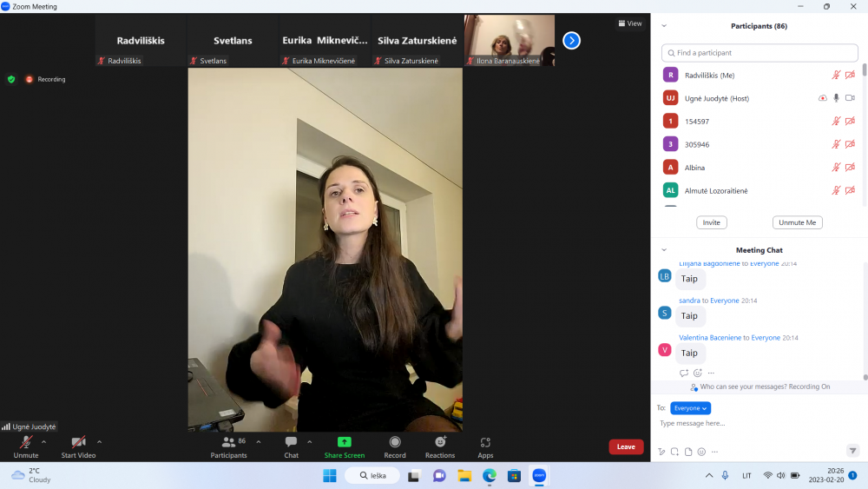The width and height of the screenshot is (868, 489).
Task: Open the Apps panel
Action: tap(485, 446)
